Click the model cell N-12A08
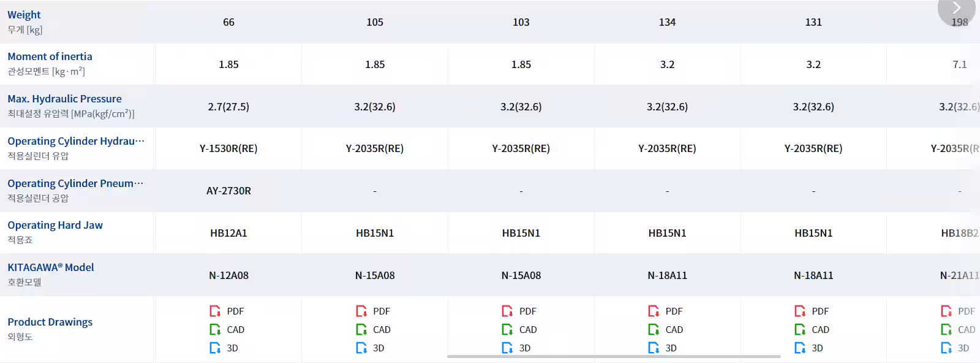Viewport: 980px width, 363px height. (x=228, y=275)
